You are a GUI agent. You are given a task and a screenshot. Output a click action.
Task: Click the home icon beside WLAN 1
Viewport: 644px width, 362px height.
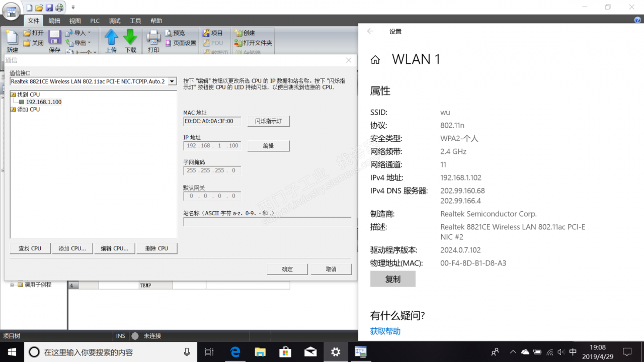coord(375,60)
